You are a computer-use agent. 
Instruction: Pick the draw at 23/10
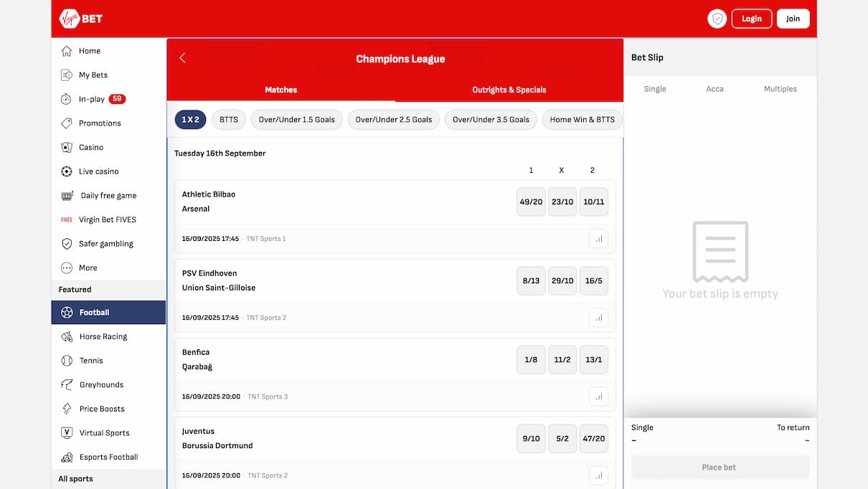562,202
